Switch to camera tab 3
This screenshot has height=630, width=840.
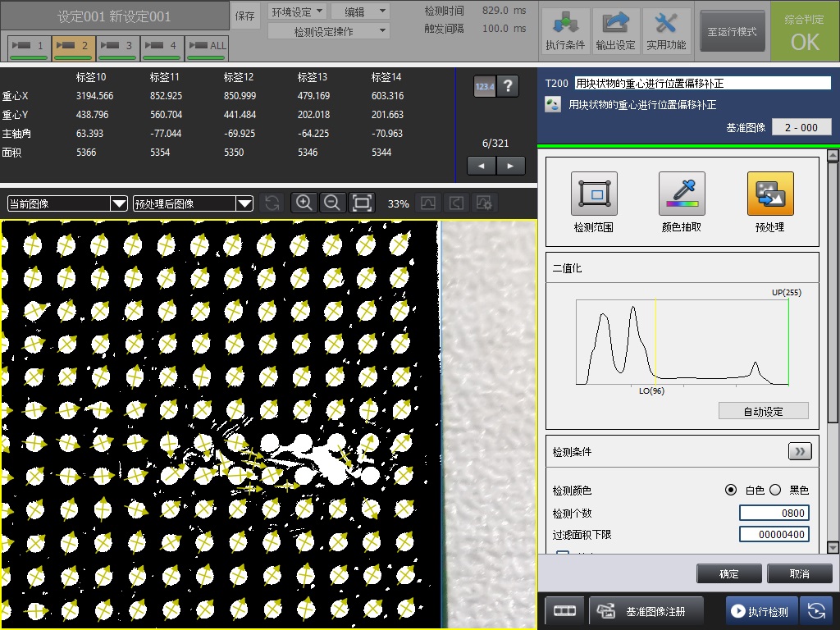pyautogui.click(x=118, y=47)
